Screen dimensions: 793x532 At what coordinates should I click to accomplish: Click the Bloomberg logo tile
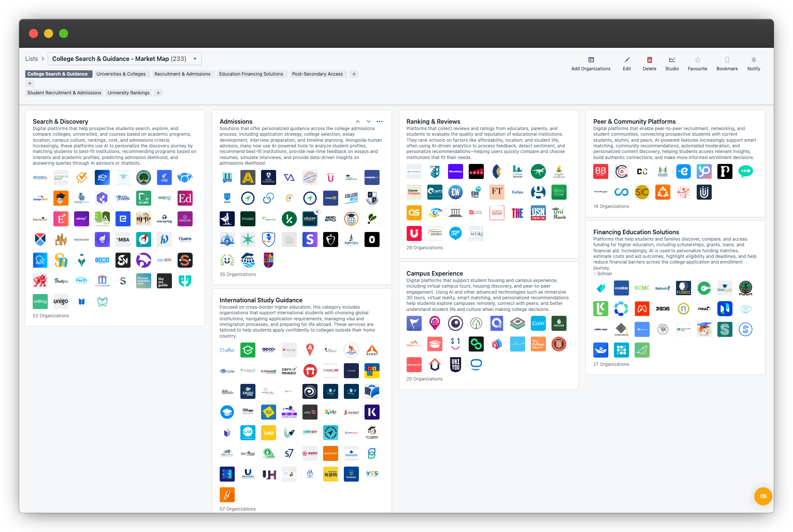point(455,171)
